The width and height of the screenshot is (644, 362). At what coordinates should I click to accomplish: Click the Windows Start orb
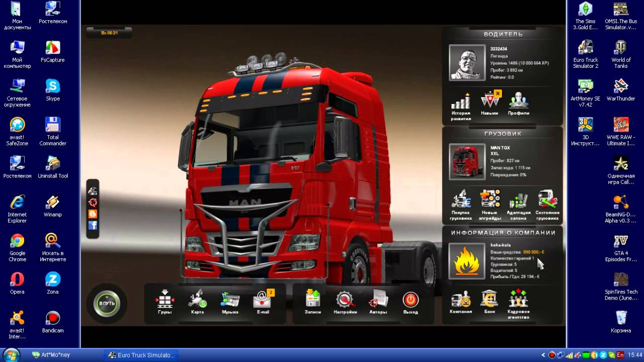tap(11, 354)
